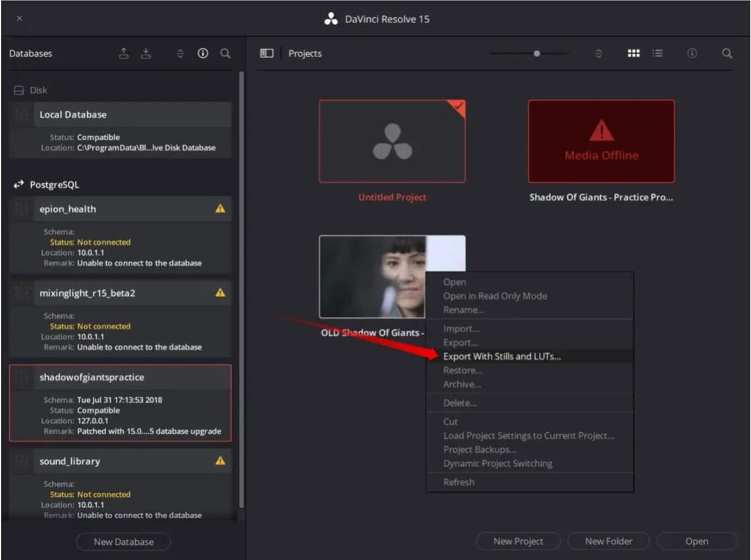Select the OLD Shadow Of Giants thumbnail
The width and height of the screenshot is (751, 560).
(373, 277)
